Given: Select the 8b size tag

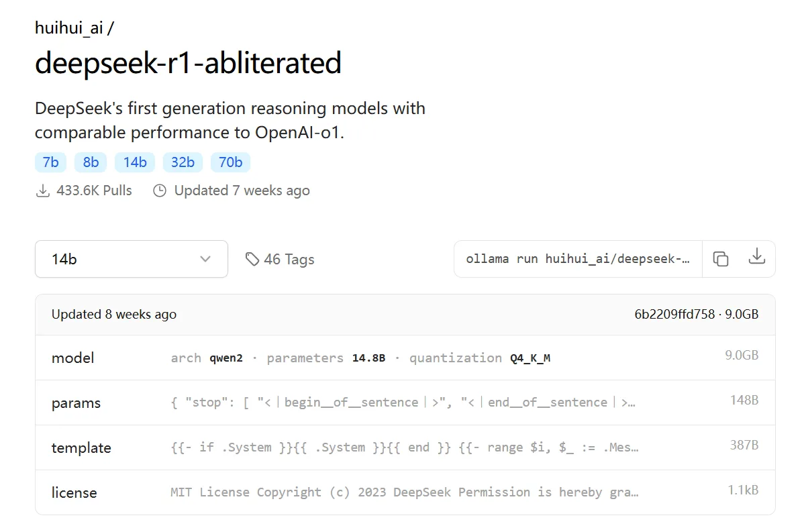Looking at the screenshot, I should click(91, 162).
